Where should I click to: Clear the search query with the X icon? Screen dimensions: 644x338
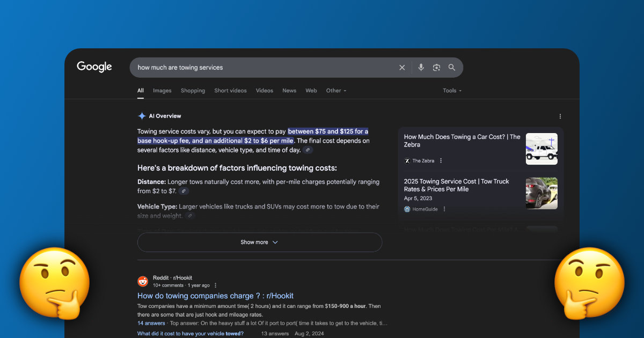[x=402, y=68]
